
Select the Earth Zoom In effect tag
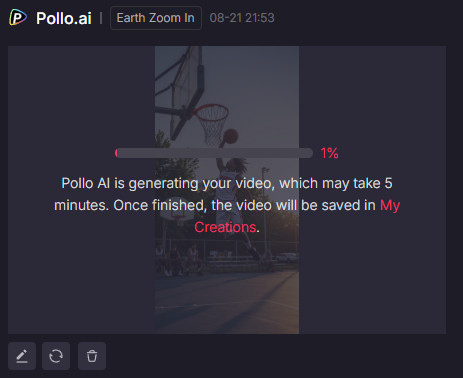(156, 18)
